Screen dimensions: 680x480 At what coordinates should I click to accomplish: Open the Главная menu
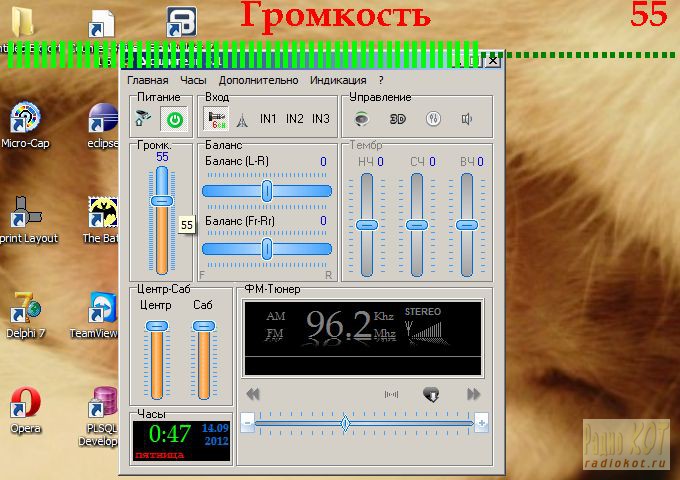pyautogui.click(x=147, y=80)
